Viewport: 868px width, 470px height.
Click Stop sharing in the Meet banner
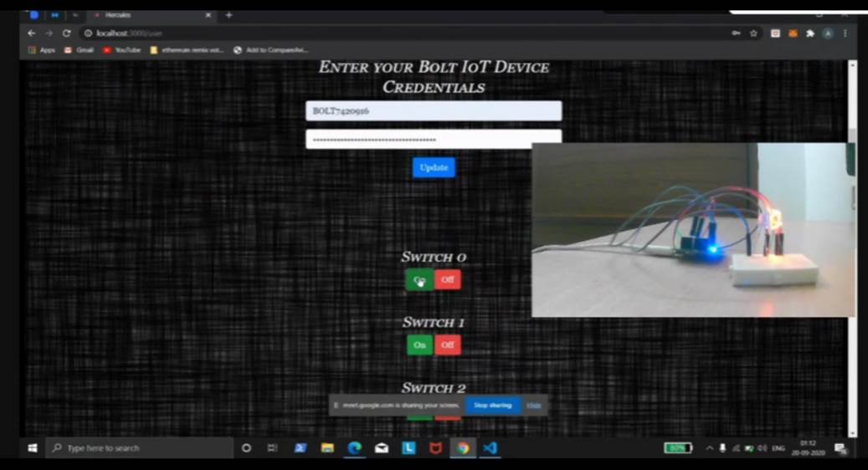click(x=493, y=406)
